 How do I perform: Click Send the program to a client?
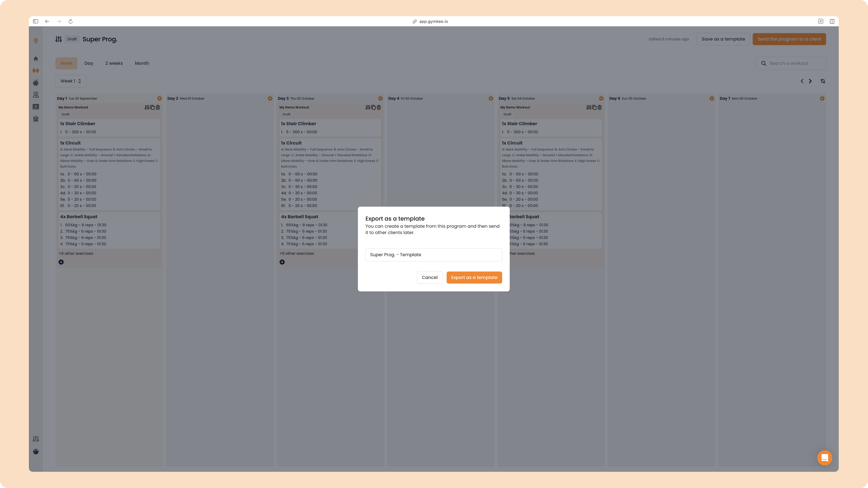[789, 39]
